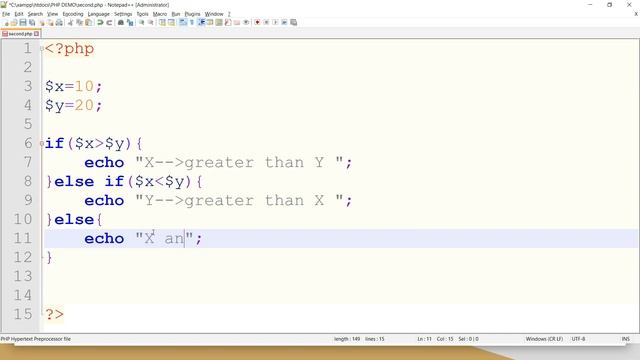Click the Close All toolbar icon
The height and width of the screenshot is (360, 640).
pyautogui.click(x=51, y=22)
